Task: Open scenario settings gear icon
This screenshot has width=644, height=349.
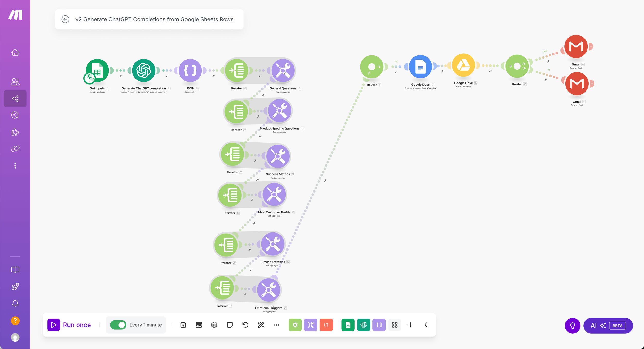Action: tap(214, 325)
